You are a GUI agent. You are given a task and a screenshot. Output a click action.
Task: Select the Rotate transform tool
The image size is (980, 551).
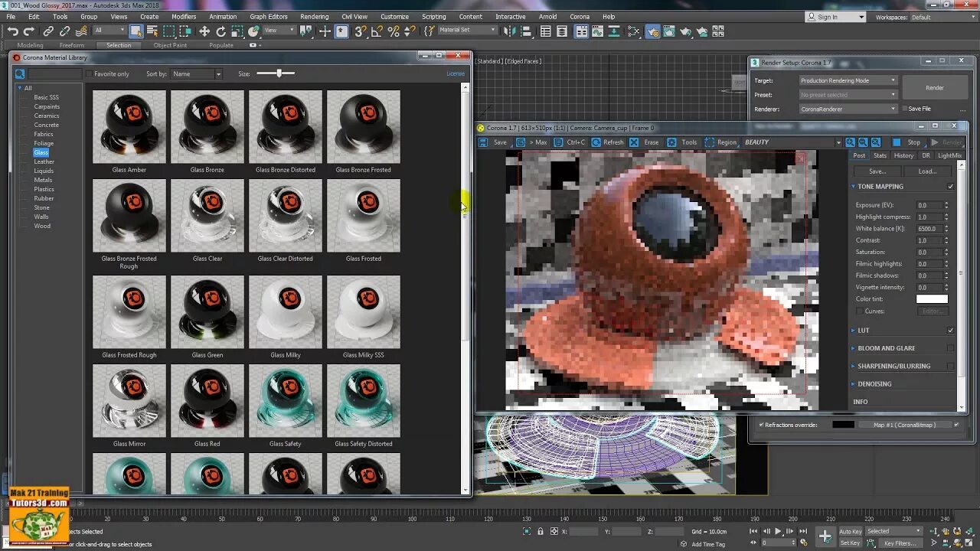pyautogui.click(x=221, y=31)
